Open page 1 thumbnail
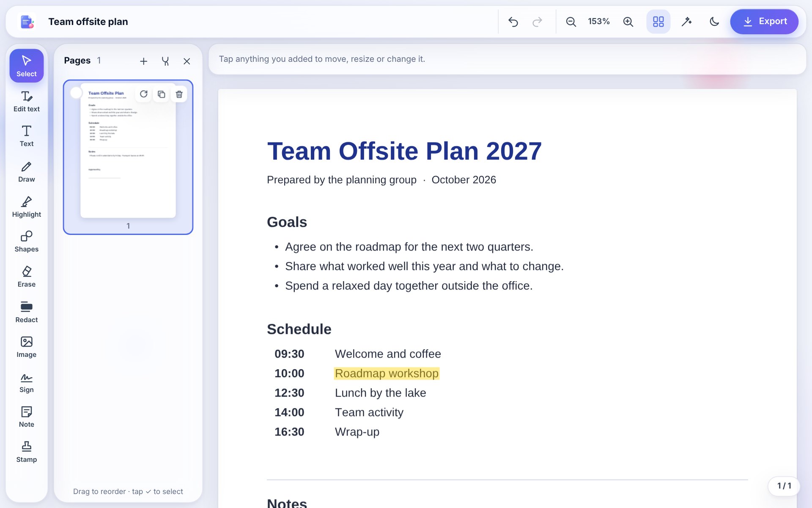The image size is (812, 508). click(x=128, y=157)
